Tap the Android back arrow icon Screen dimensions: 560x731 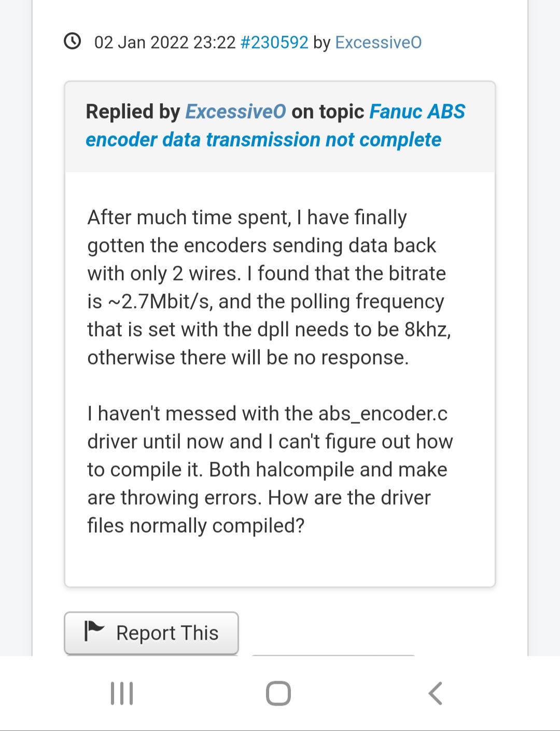click(x=435, y=694)
